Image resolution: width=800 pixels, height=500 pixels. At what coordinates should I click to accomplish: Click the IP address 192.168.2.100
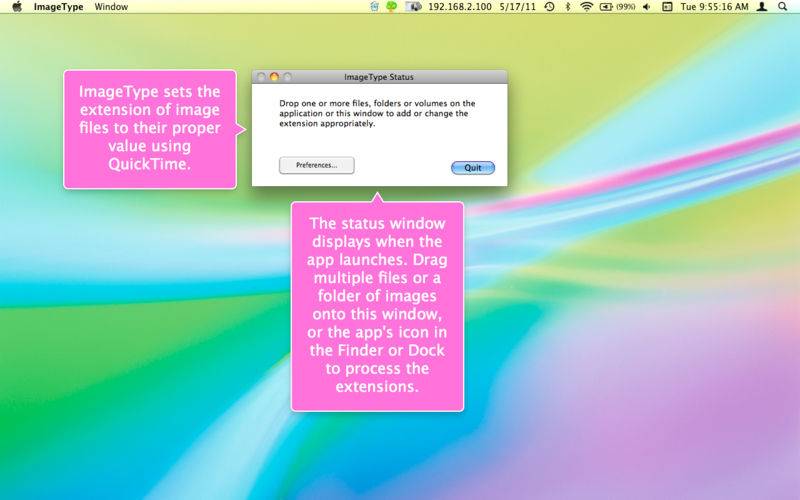(460, 7)
